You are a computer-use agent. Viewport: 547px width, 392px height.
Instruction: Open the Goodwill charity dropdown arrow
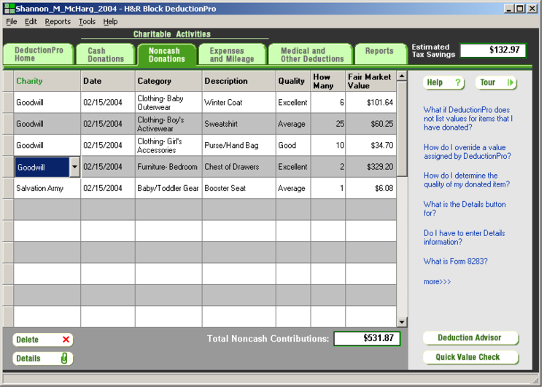[74, 167]
